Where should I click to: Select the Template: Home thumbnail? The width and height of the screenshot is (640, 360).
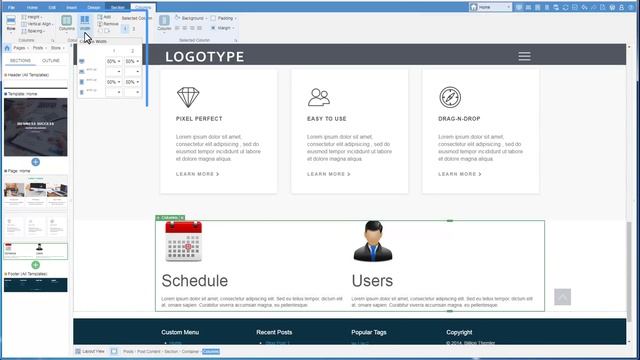(x=36, y=127)
